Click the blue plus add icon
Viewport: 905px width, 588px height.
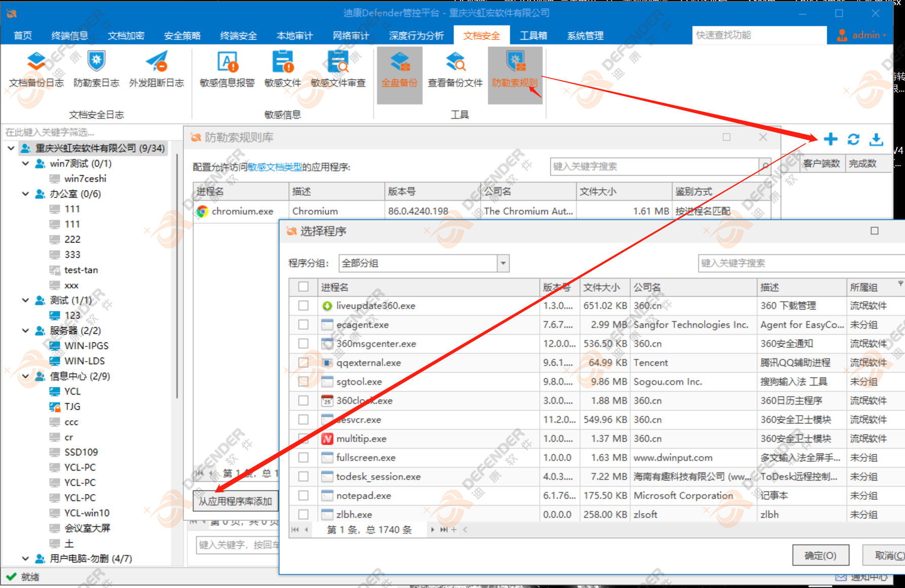tap(831, 139)
